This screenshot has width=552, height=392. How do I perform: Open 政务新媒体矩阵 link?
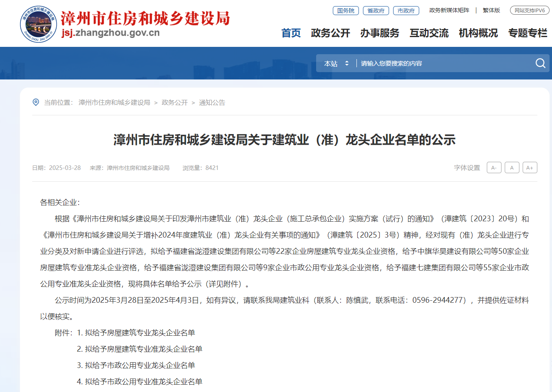449,10
